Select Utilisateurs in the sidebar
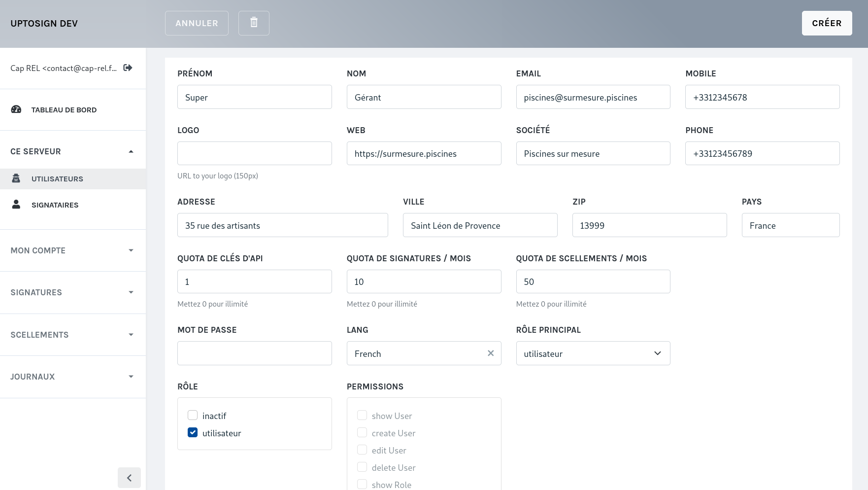The image size is (868, 490). pos(73,179)
